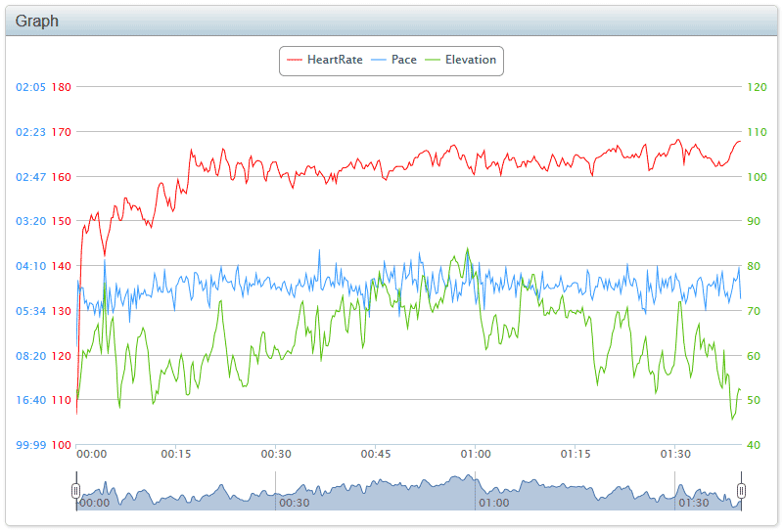Image resolution: width=783 pixels, height=532 pixels.
Task: Click the 99:99 pace axis label
Action: [30, 445]
